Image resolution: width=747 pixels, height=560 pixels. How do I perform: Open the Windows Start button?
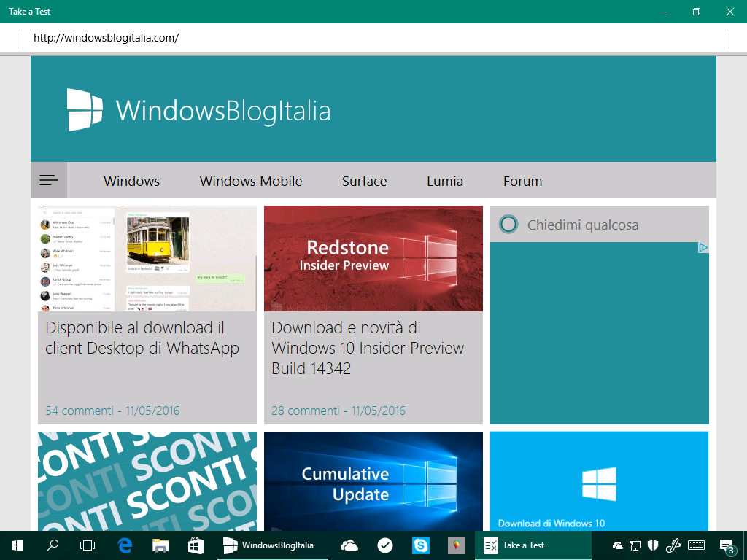click(18, 545)
